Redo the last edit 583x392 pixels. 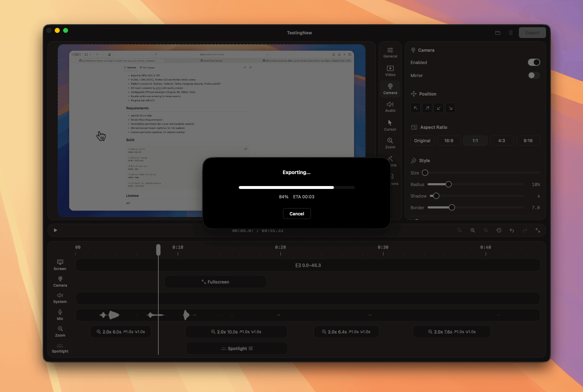[525, 230]
